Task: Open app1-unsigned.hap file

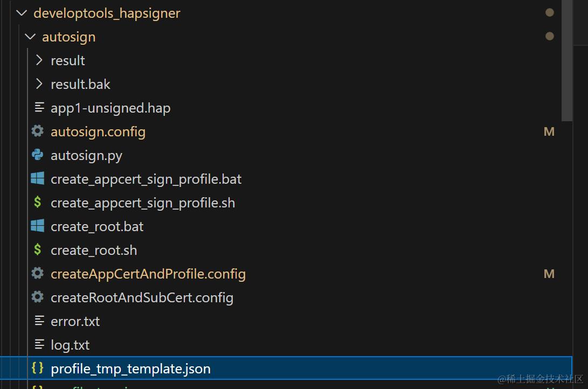Action: tap(110, 108)
